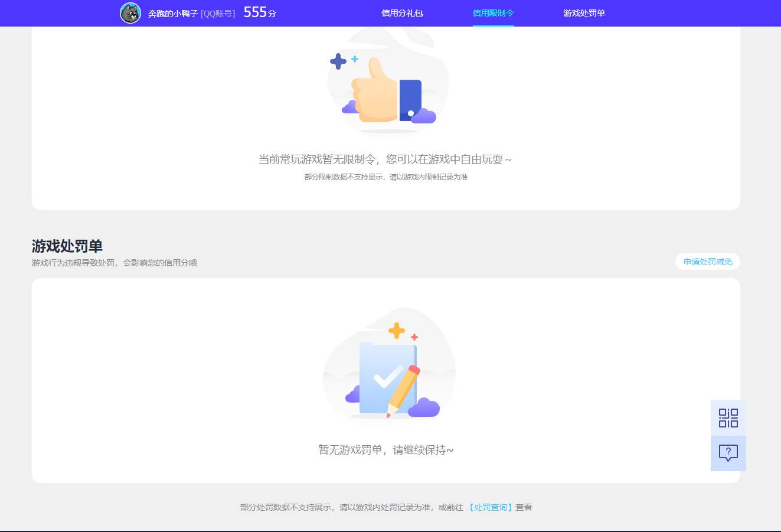
Task: Open the 【处罚查询】 link
Action: [x=491, y=507]
